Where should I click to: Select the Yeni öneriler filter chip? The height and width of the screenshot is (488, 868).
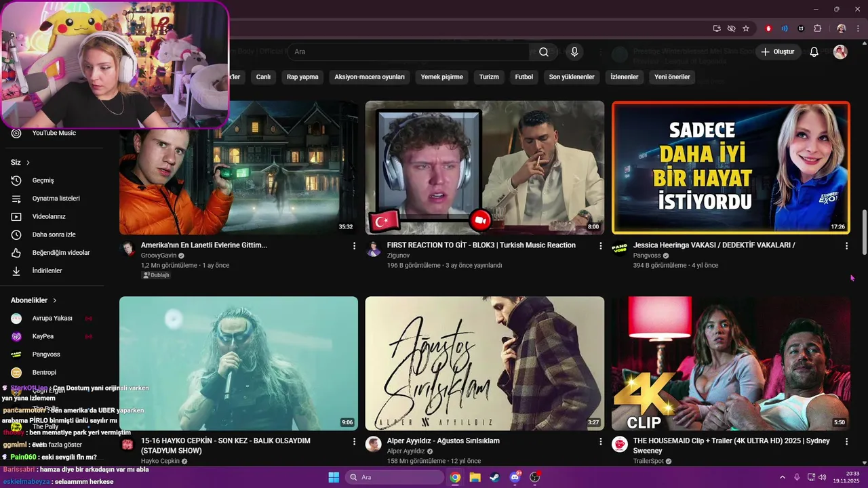(x=672, y=77)
